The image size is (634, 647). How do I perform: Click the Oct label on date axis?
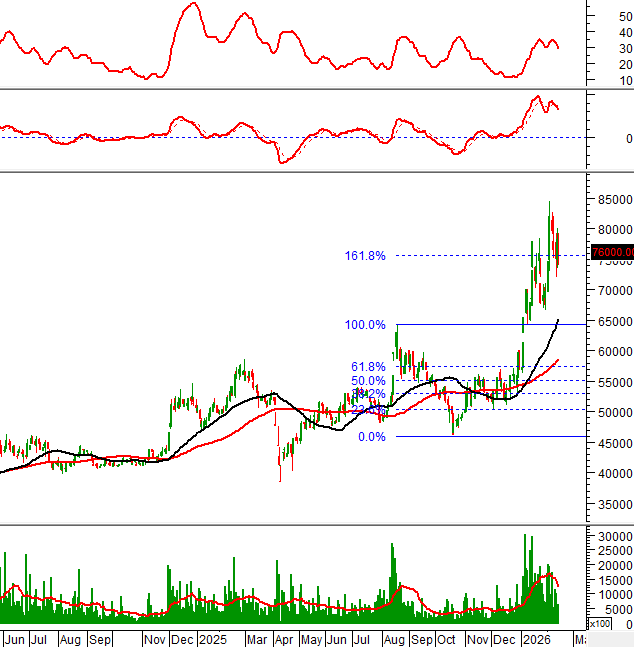447,638
